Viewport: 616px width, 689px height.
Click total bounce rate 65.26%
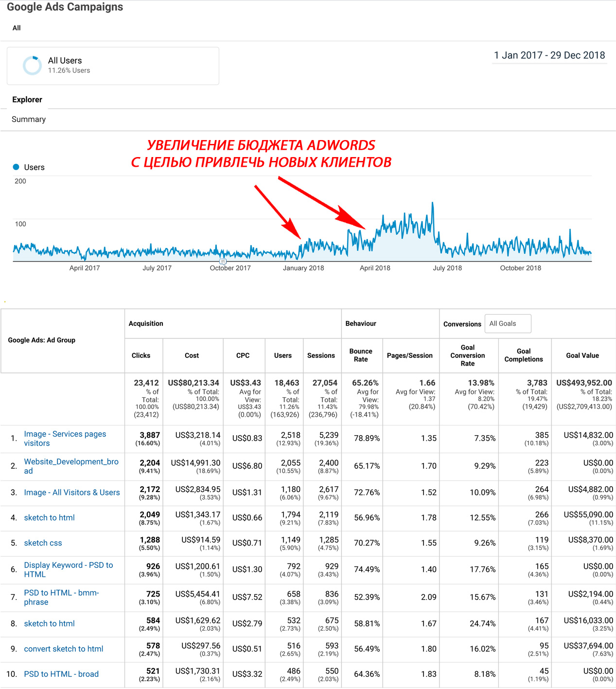click(x=365, y=383)
